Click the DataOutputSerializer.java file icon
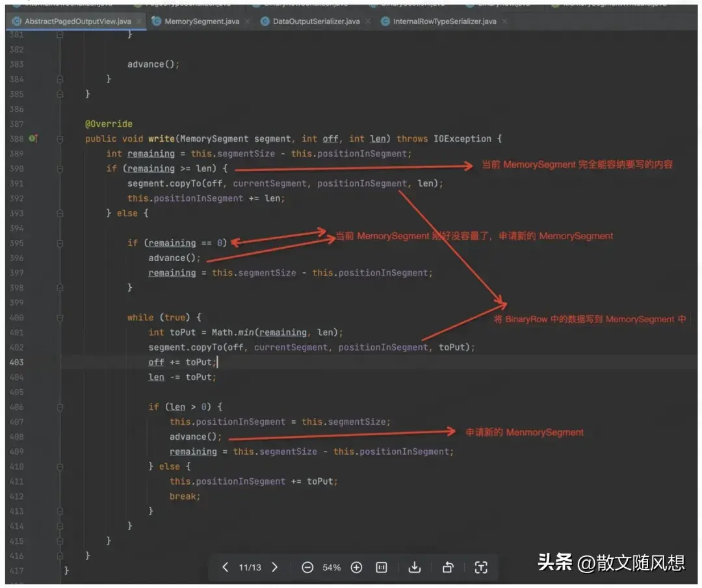 click(265, 21)
